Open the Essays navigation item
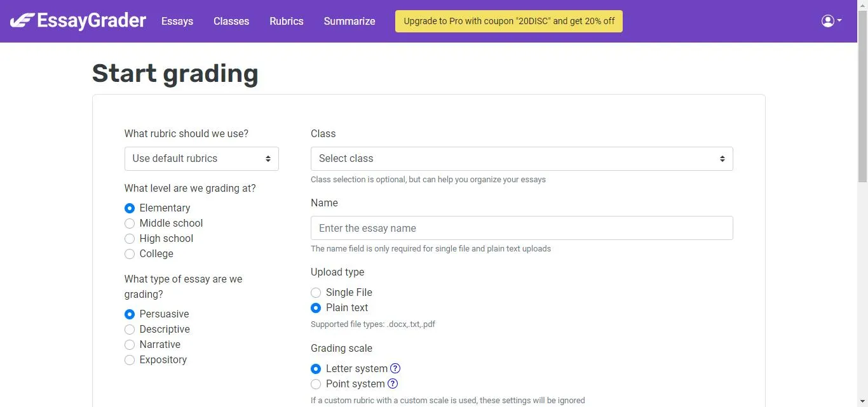868x407 pixels. [177, 21]
